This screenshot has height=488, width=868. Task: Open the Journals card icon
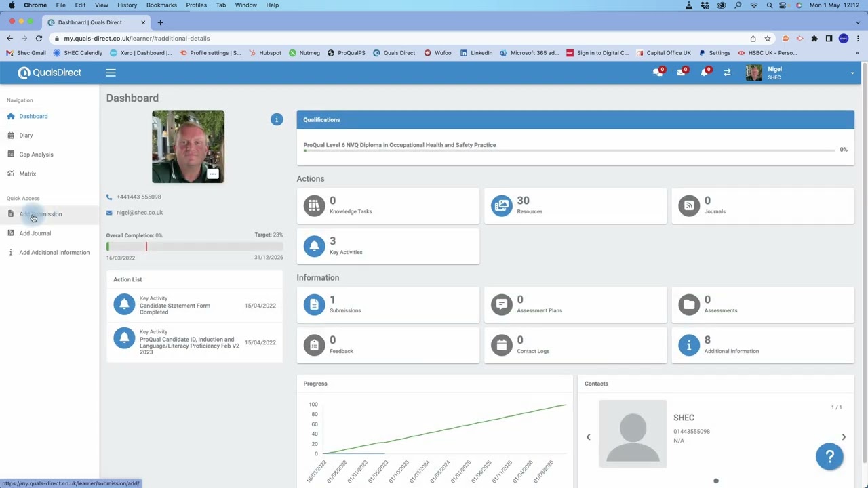click(689, 205)
